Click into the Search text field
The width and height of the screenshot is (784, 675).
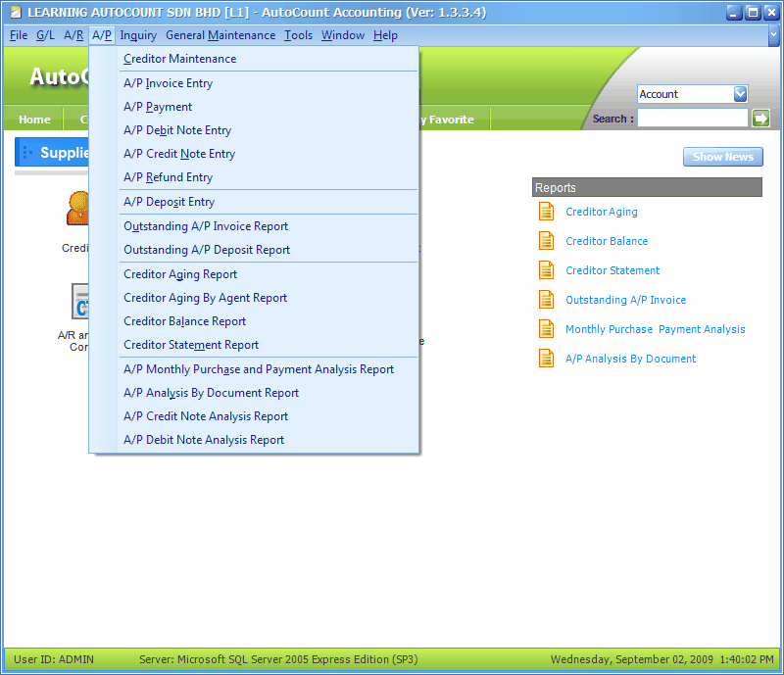click(x=693, y=119)
